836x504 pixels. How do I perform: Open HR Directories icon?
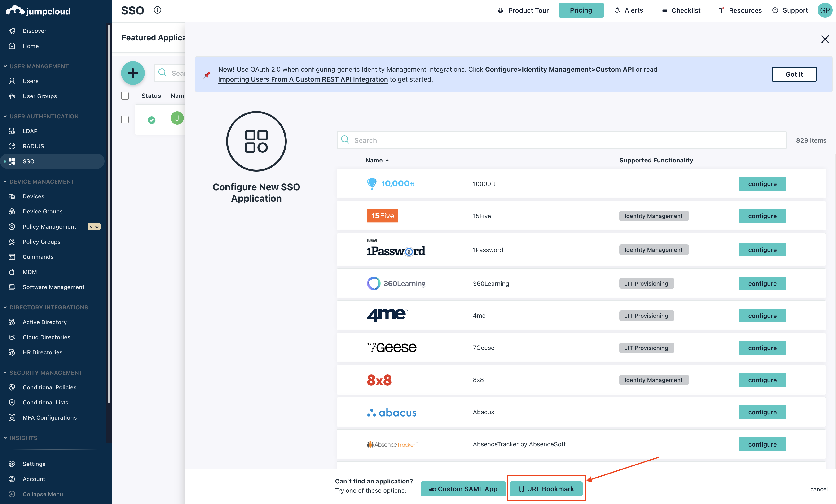pos(12,352)
